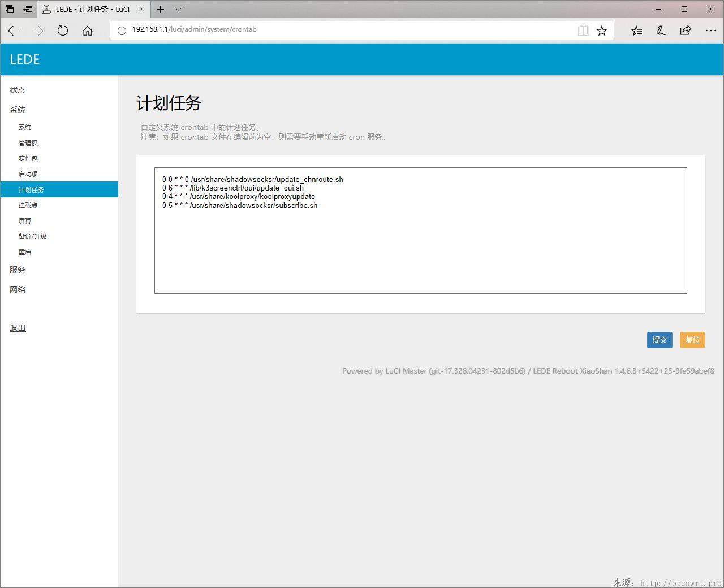Expand the 网络 sidebar section
This screenshot has height=588, width=724.
(18, 289)
